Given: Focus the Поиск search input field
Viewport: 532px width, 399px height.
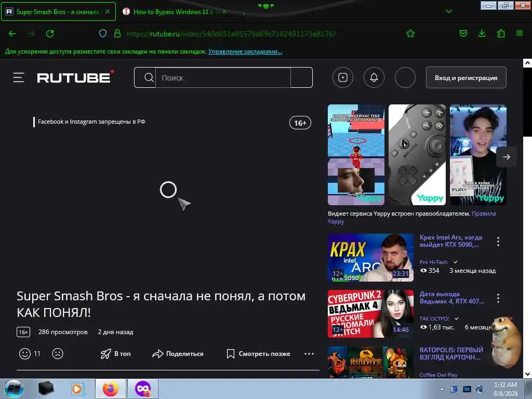Looking at the screenshot, I should tap(223, 78).
